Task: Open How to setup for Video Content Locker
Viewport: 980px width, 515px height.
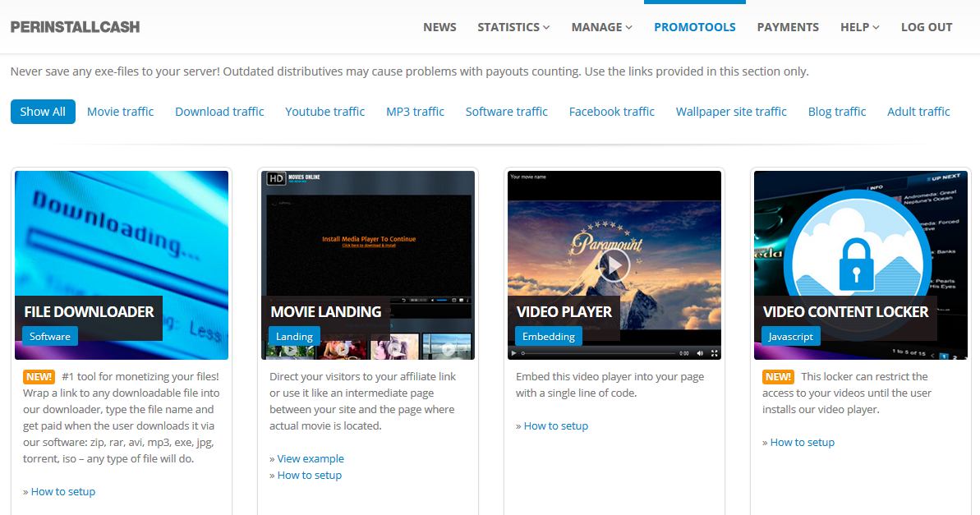Action: coord(802,442)
